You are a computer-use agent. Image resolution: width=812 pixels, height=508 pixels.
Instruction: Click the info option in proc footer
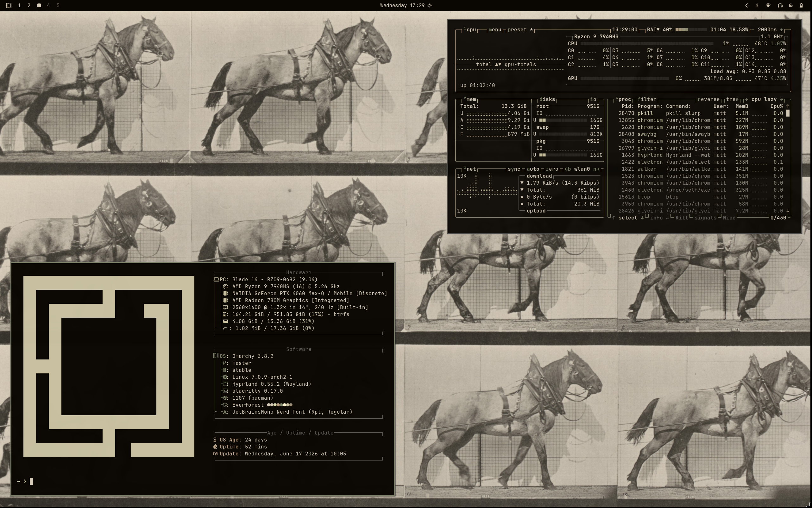656,218
